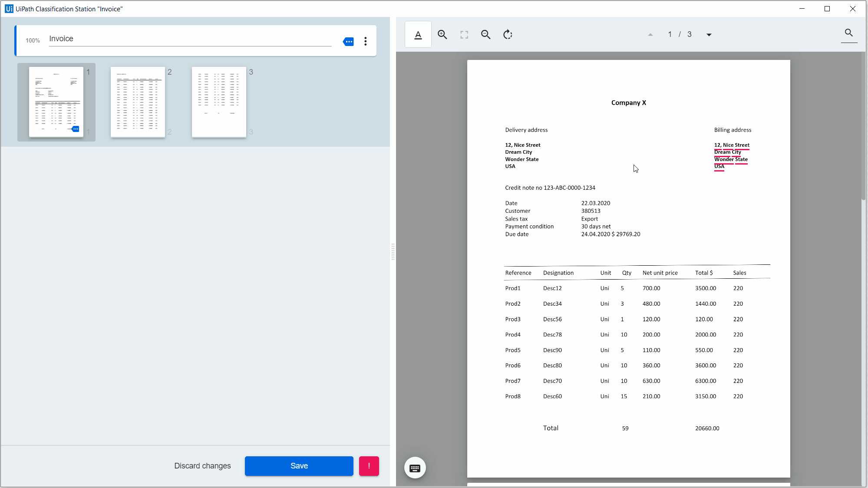
Task: Click the tag badge on page 1 thumbnail
Action: pos(76,129)
